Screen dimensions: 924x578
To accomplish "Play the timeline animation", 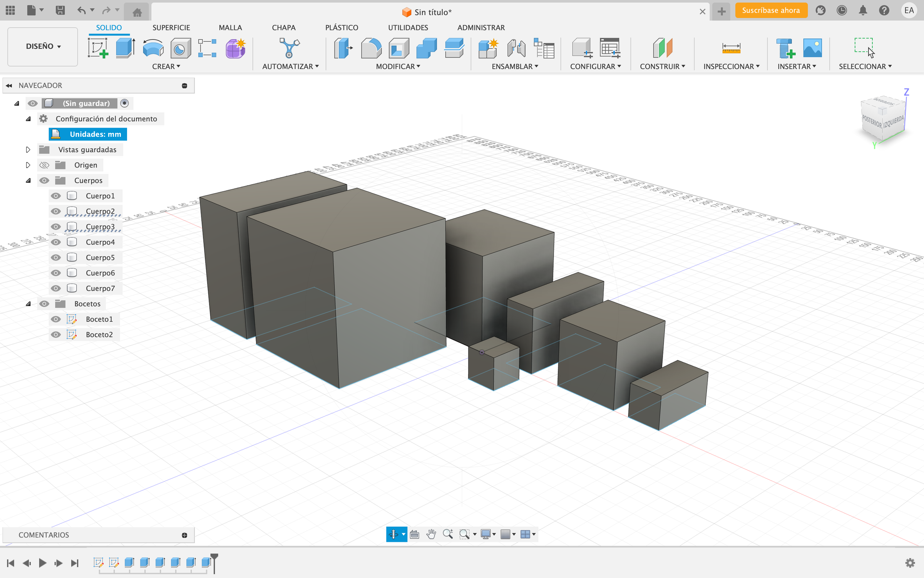I will coord(42,563).
